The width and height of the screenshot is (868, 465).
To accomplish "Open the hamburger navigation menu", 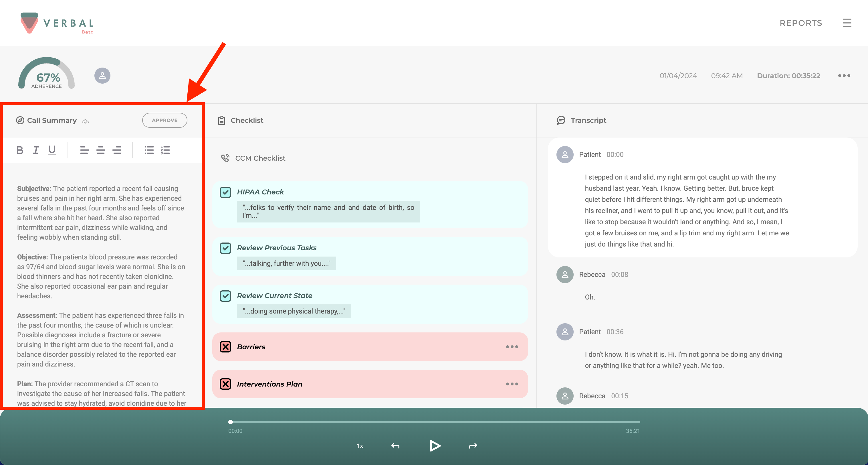I will (x=847, y=23).
